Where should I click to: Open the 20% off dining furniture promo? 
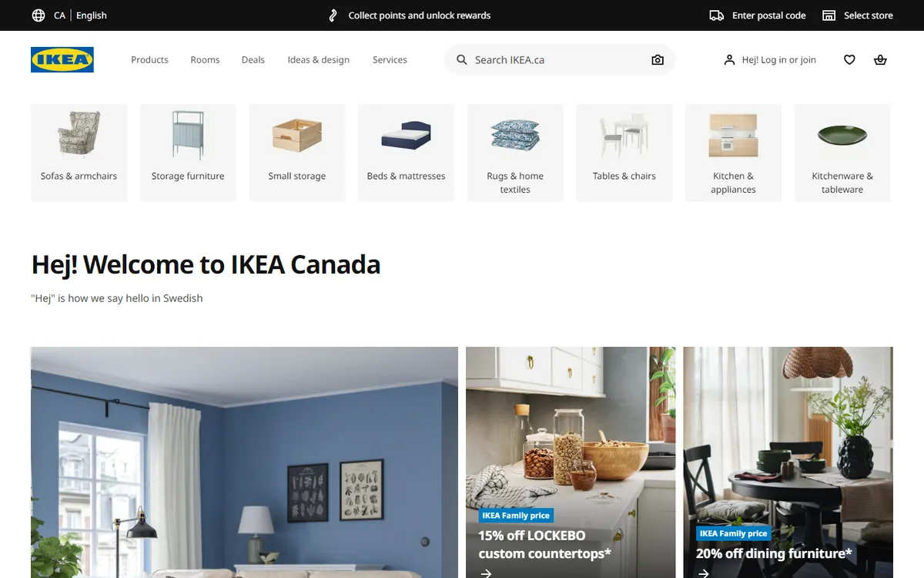point(788,462)
